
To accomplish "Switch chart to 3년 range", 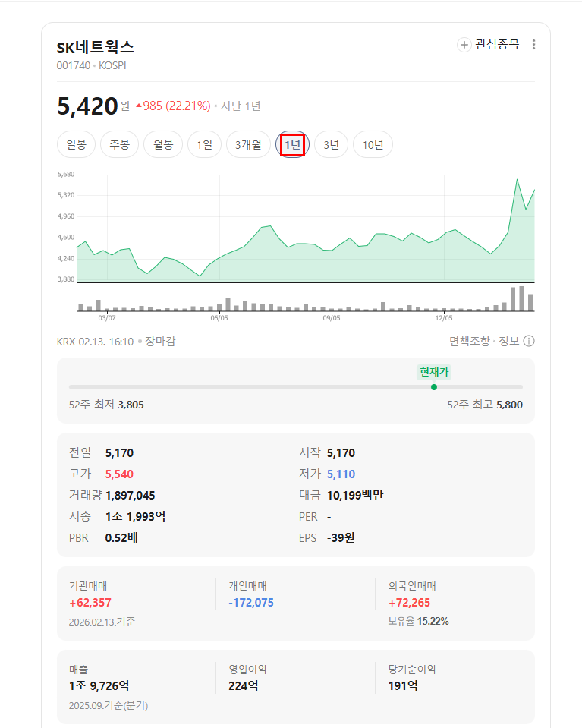I will (x=331, y=145).
